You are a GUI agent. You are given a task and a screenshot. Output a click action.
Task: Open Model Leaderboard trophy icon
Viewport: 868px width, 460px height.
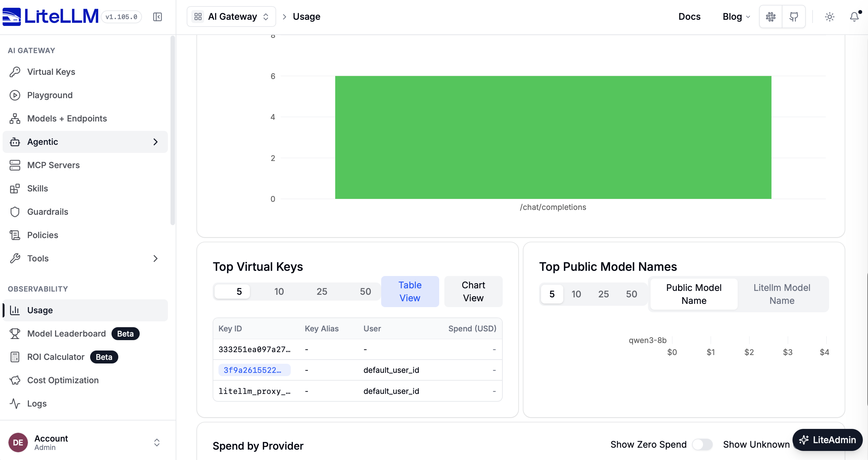click(x=15, y=334)
